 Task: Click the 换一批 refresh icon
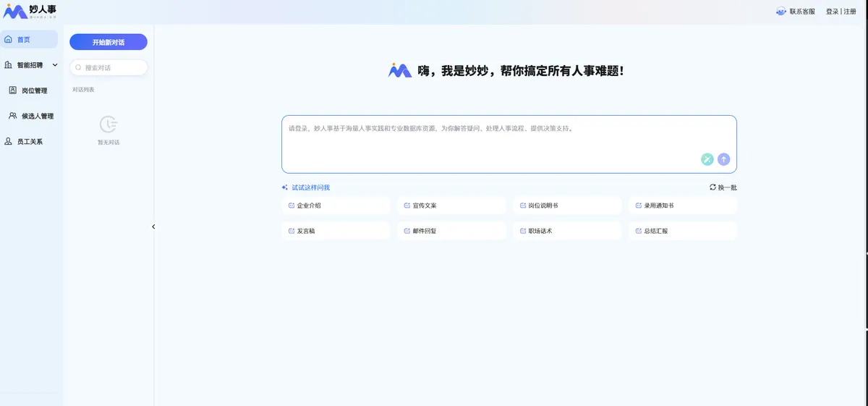click(x=712, y=187)
